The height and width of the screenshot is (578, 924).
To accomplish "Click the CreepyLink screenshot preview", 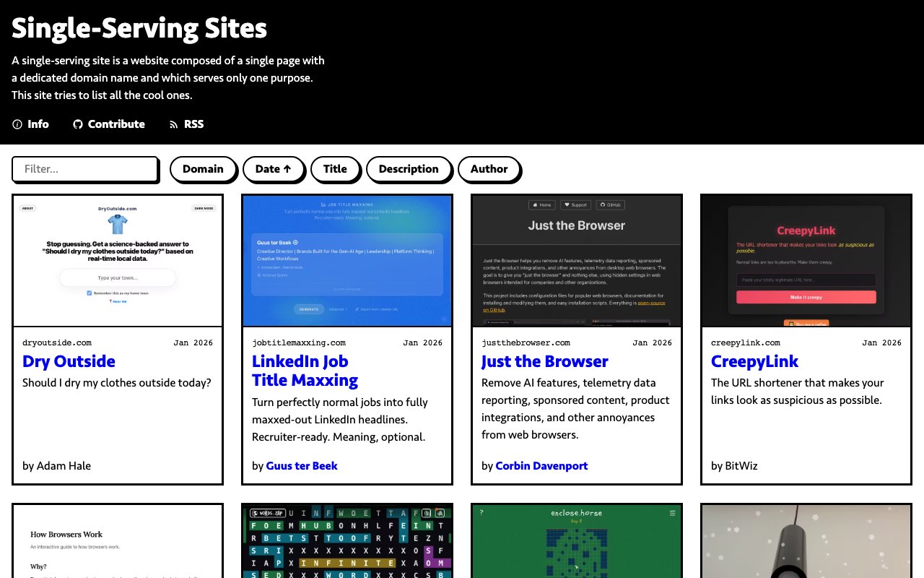I will click(x=806, y=259).
